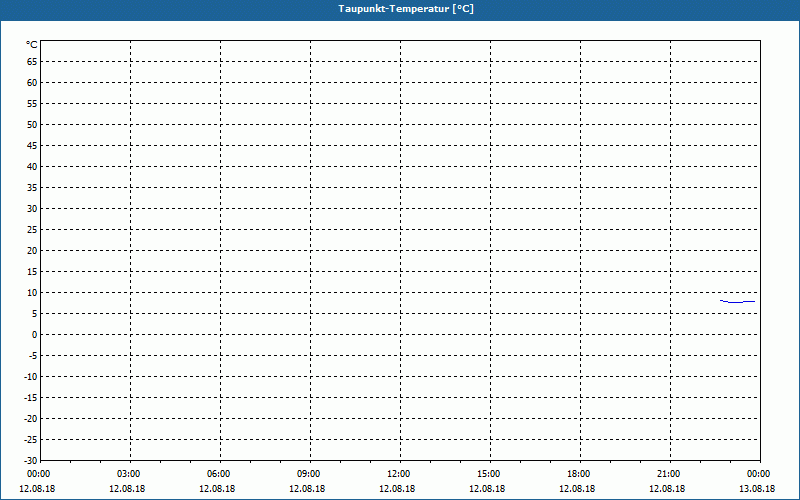Click the 06:00 time label

[x=218, y=474]
